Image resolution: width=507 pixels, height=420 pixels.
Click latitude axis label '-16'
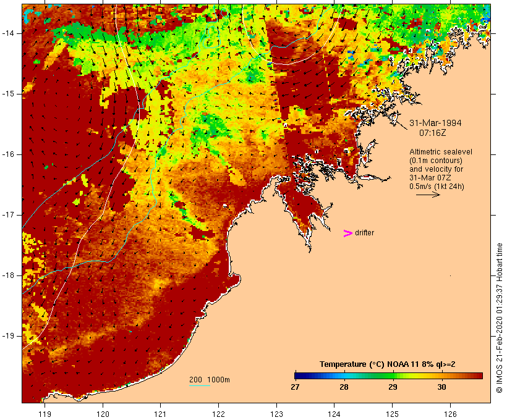[x=7, y=154]
